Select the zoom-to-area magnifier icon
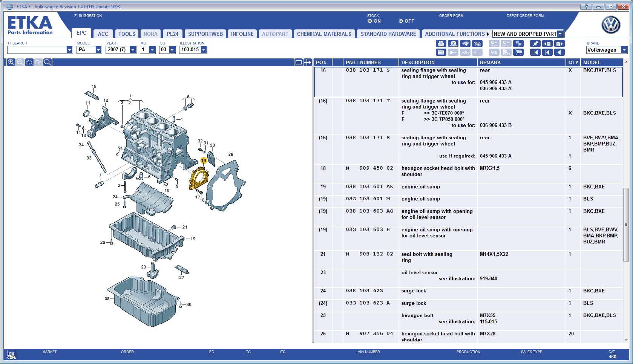633x364 pixels. pos(29,63)
